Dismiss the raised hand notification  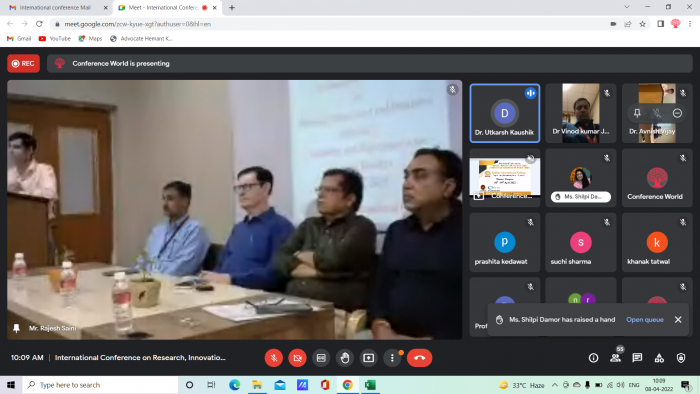point(678,319)
